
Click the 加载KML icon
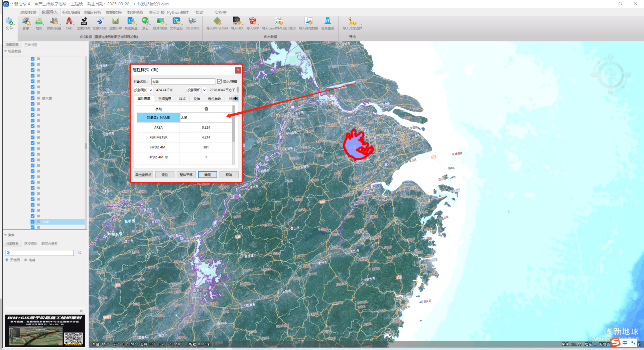click(x=84, y=21)
